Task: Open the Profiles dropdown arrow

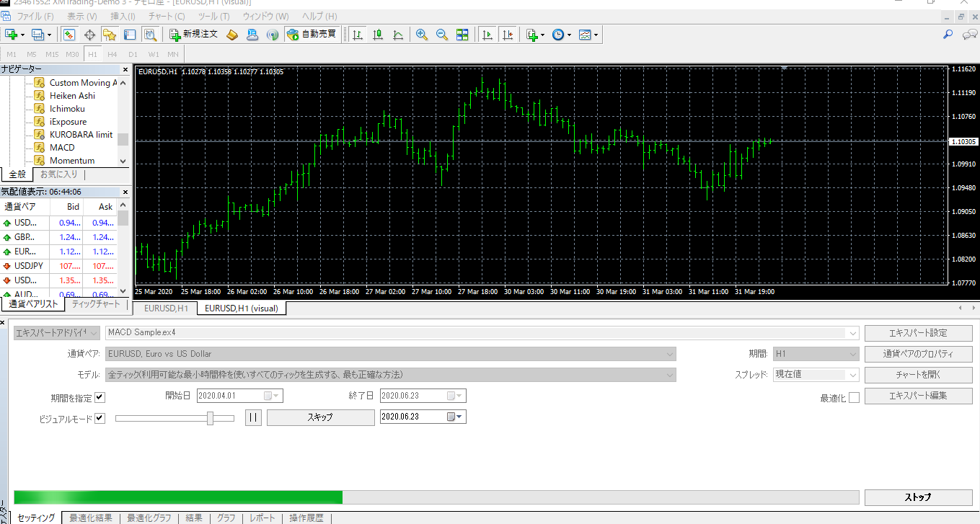Action: 48,35
